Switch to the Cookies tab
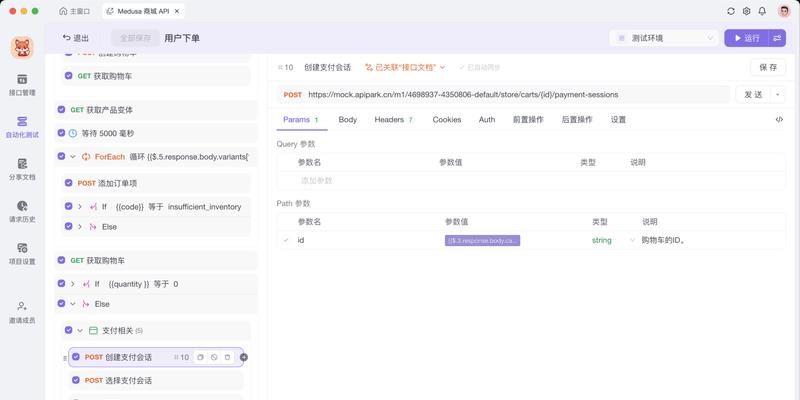Image resolution: width=800 pixels, height=400 pixels. click(447, 119)
